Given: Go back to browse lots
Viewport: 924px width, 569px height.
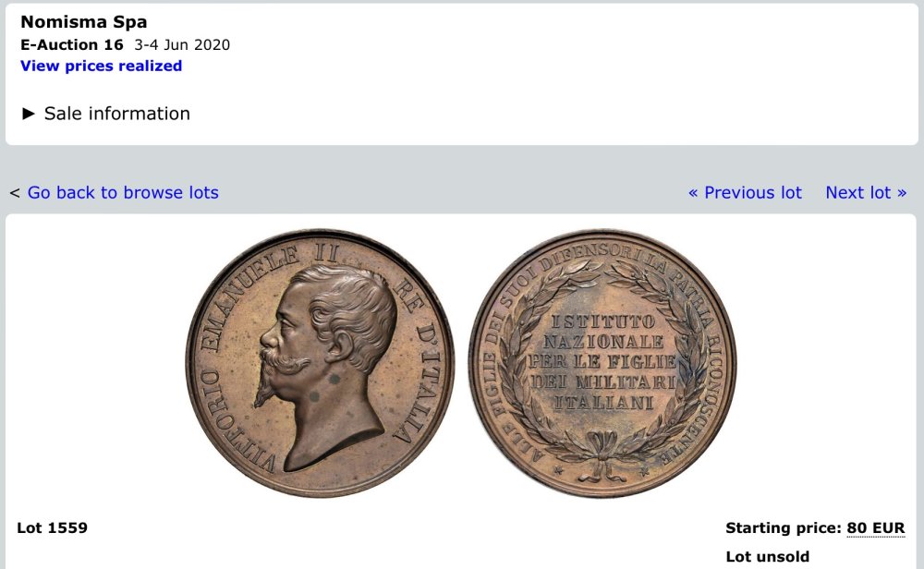Looking at the screenshot, I should (123, 193).
